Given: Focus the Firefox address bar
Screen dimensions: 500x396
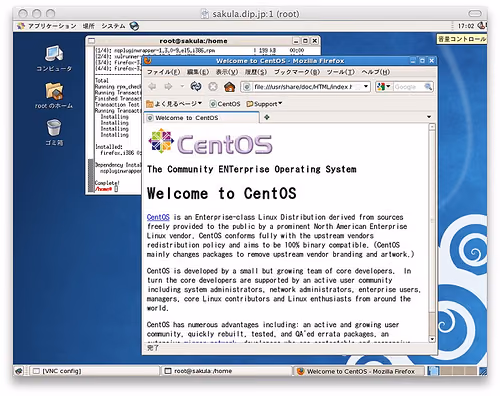Looking at the screenshot, I should 305,87.
